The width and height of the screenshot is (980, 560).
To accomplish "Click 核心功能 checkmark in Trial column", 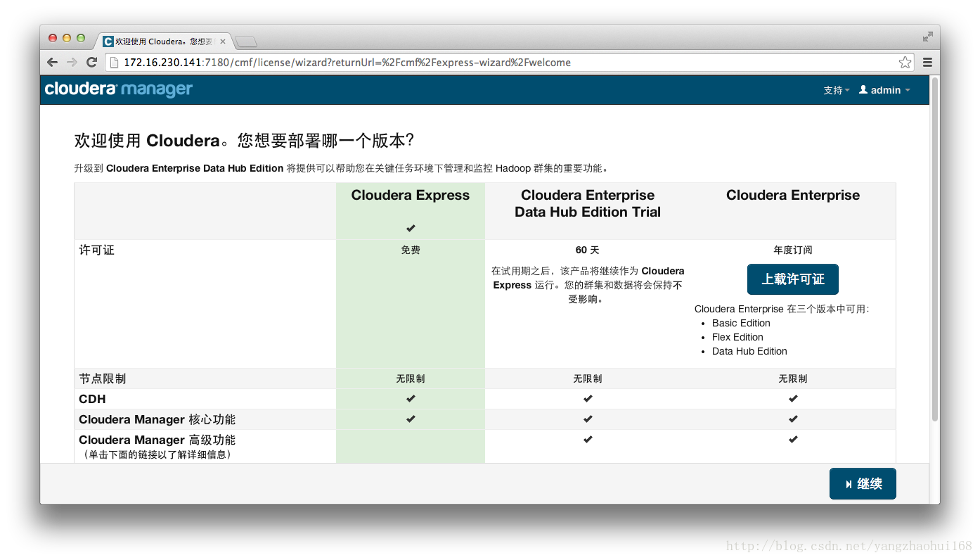I will click(x=588, y=419).
